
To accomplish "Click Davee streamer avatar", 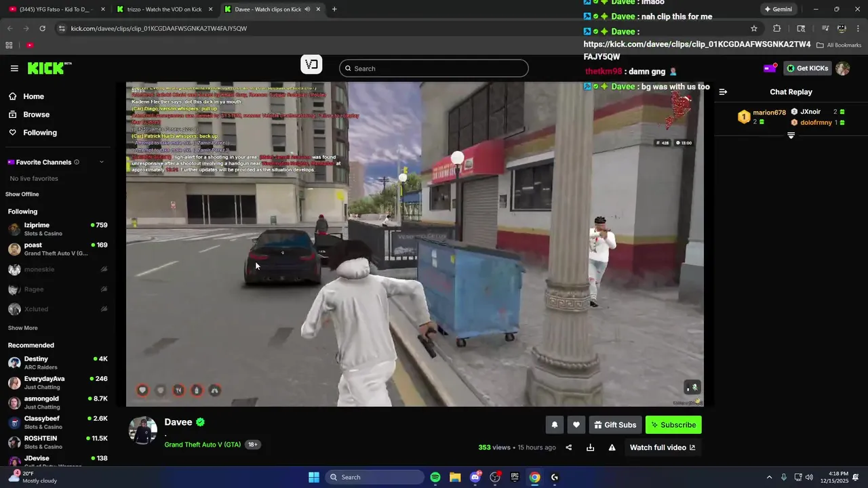I will 143,430.
